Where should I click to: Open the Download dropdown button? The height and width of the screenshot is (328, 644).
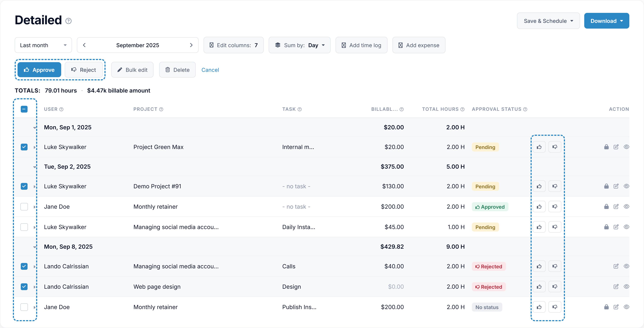point(606,21)
